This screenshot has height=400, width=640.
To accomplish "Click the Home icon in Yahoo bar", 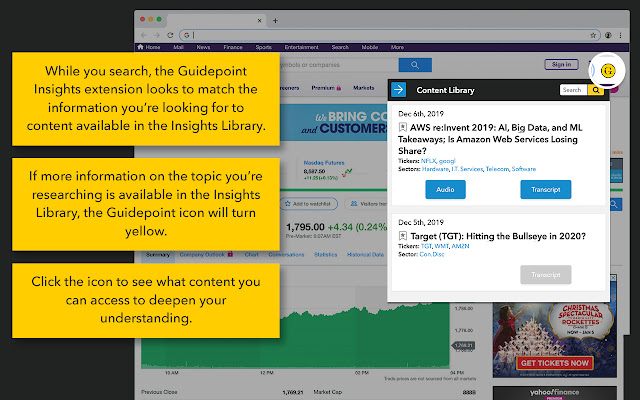I will click(x=140, y=47).
